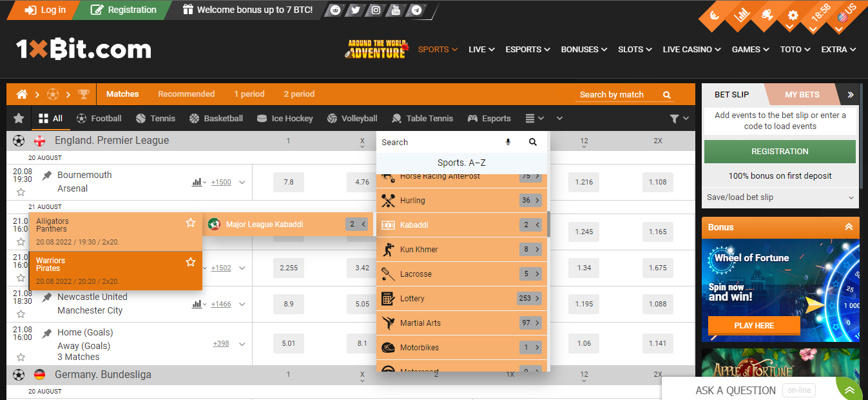The width and height of the screenshot is (868, 400).
Task: Switch to the Recommended tab
Action: tap(186, 94)
